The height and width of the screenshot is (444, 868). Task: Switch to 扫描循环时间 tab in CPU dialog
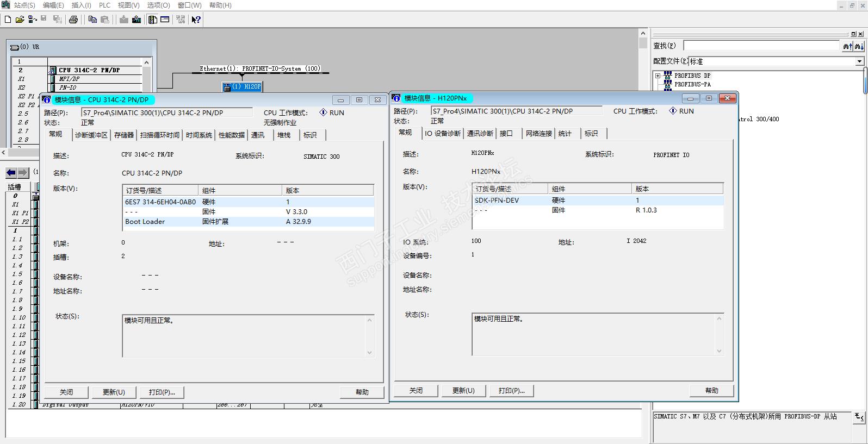point(160,135)
